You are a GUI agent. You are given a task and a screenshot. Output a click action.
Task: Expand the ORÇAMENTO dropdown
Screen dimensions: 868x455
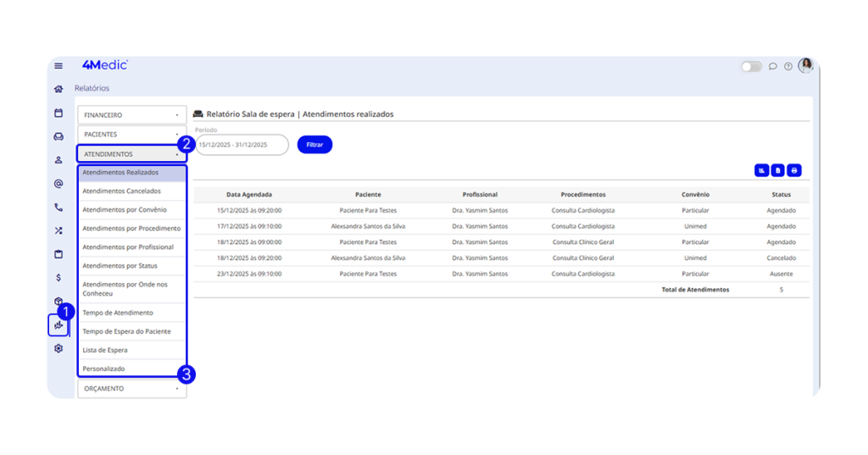click(x=131, y=389)
